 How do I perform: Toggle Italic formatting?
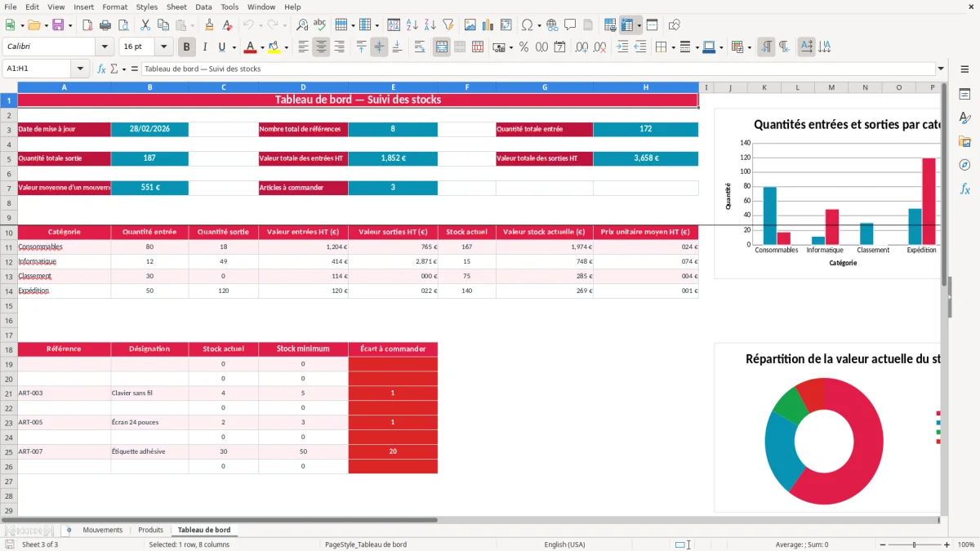click(x=205, y=47)
